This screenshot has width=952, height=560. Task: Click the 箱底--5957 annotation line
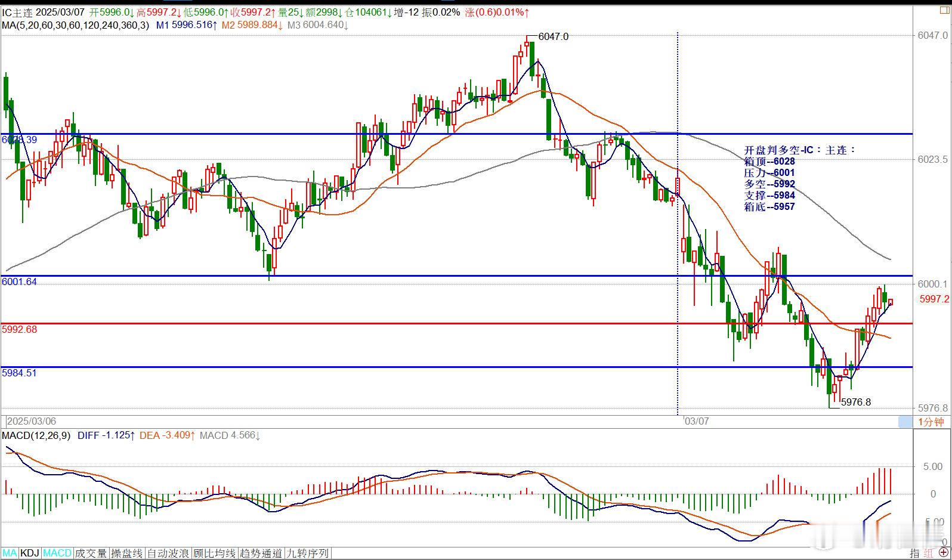(x=769, y=206)
